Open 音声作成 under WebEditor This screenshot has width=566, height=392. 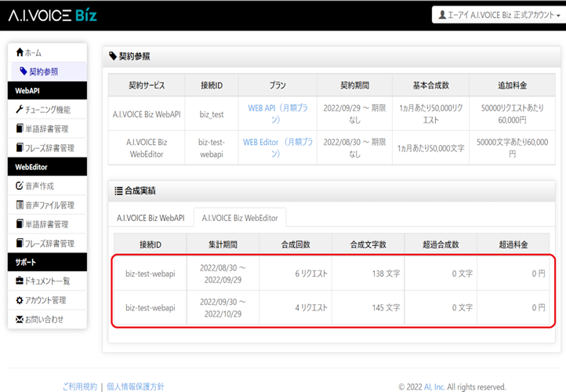pos(47,186)
